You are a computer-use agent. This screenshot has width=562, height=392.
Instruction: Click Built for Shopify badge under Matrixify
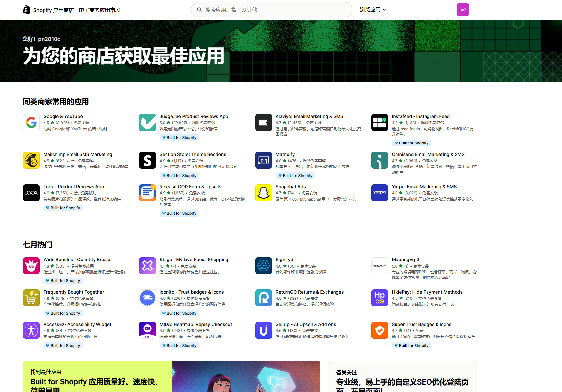pos(295,176)
